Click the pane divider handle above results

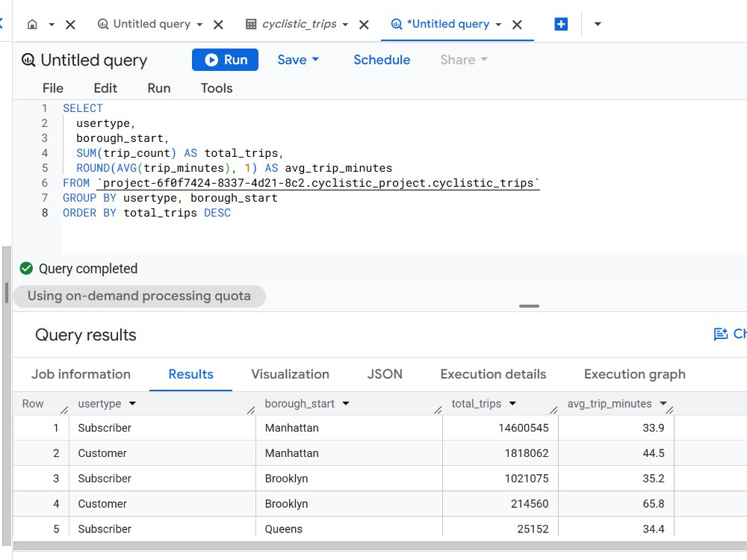[530, 306]
